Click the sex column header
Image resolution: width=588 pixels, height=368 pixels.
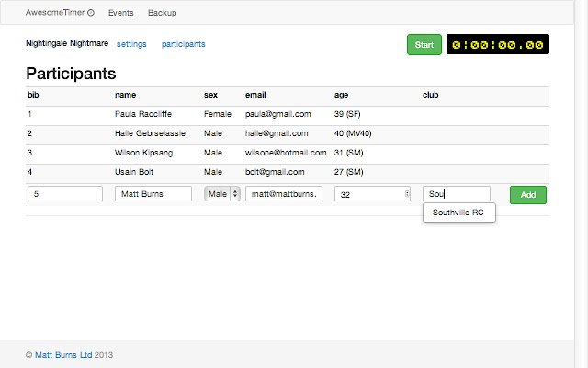coord(210,95)
